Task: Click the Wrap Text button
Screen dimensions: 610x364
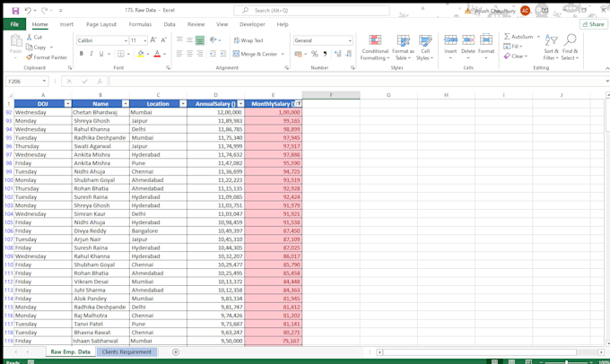Action: pos(248,40)
